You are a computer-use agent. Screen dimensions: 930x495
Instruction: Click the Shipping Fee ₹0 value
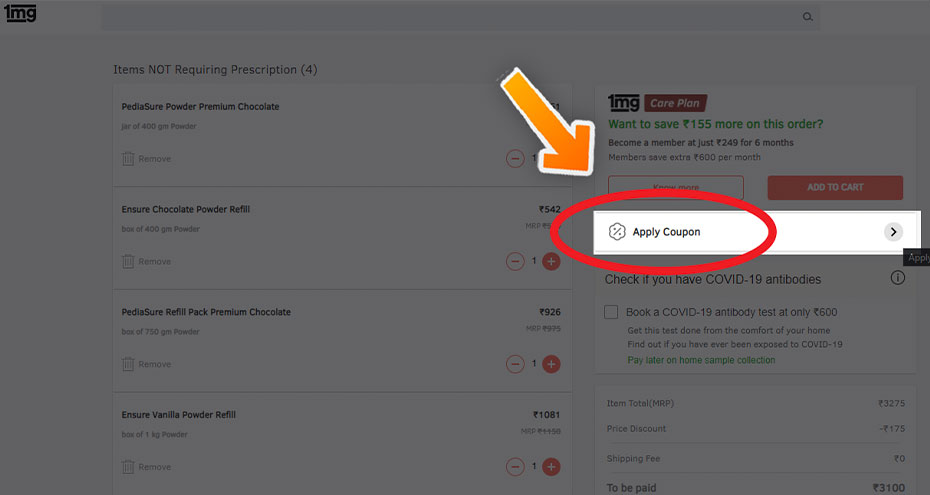(899, 458)
